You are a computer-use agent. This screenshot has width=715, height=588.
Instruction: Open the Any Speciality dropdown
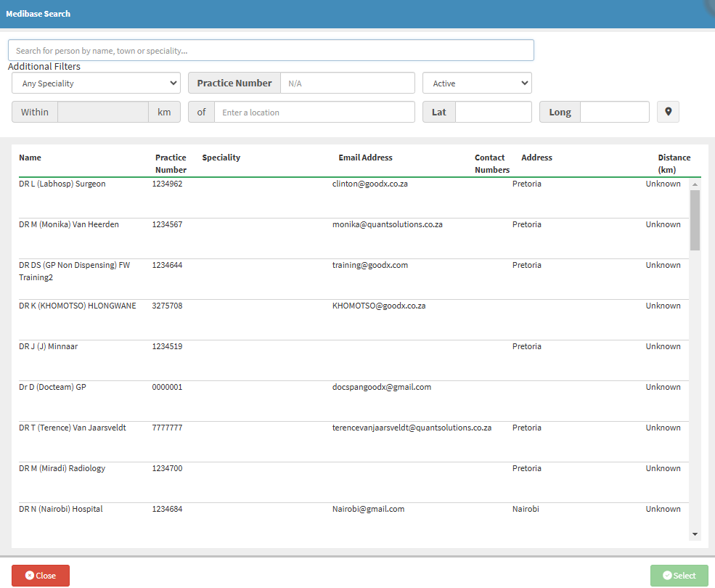[x=96, y=83]
